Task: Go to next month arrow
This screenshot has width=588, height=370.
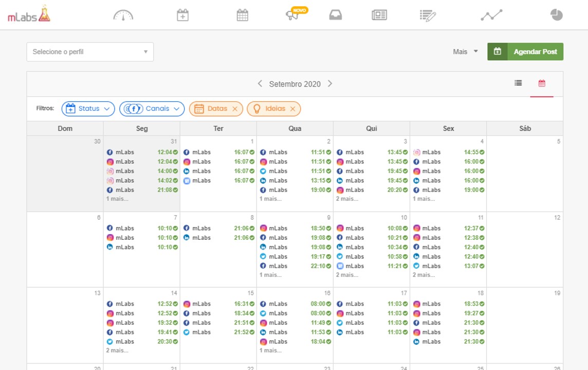Action: (x=330, y=83)
